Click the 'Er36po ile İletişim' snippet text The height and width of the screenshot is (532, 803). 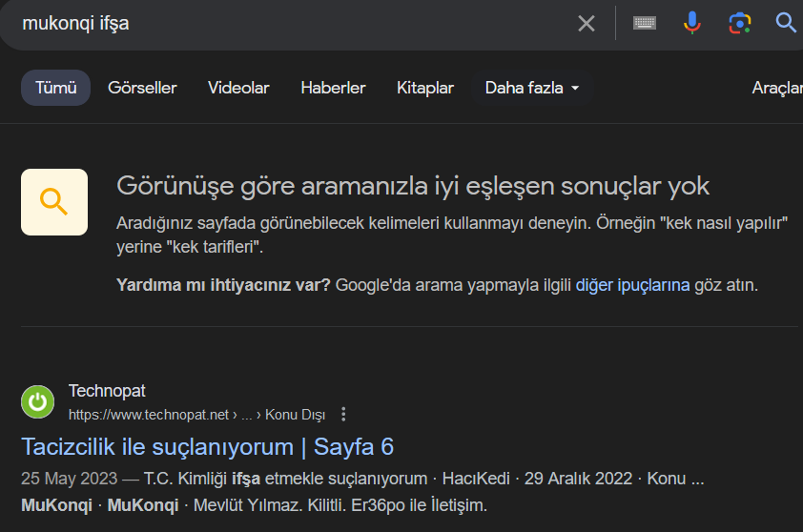(419, 505)
